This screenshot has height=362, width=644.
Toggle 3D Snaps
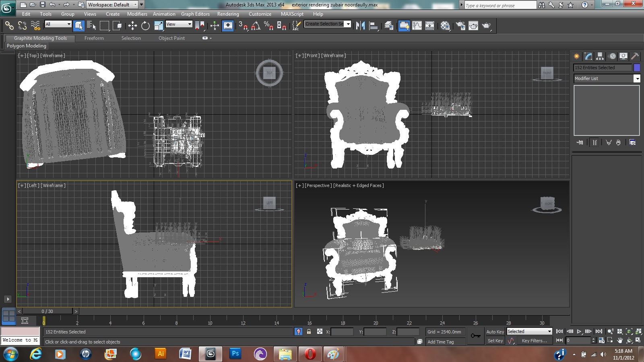click(x=243, y=26)
